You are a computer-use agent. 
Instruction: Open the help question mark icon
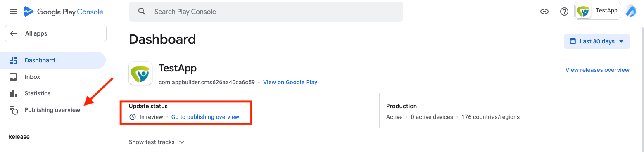point(564,12)
